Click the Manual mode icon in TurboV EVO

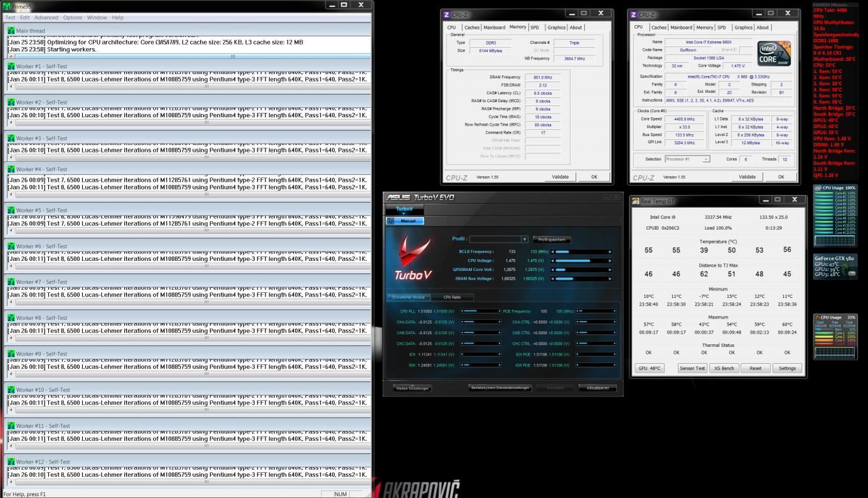coord(391,221)
